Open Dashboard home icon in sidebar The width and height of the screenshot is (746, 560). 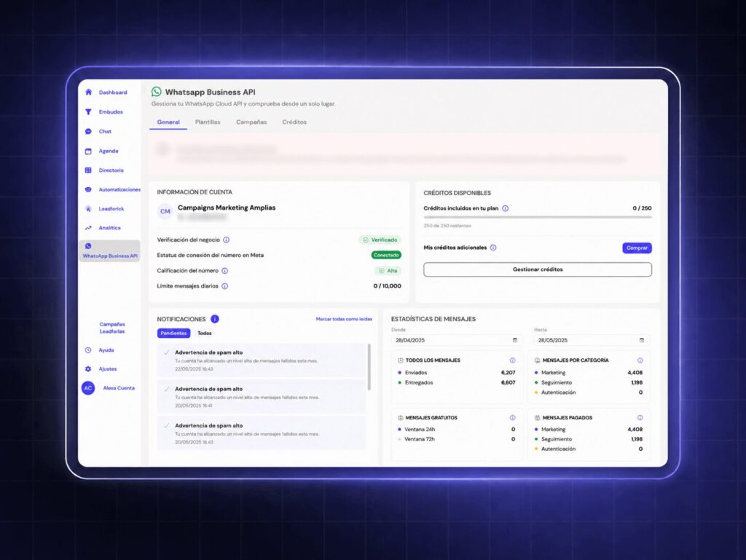88,92
